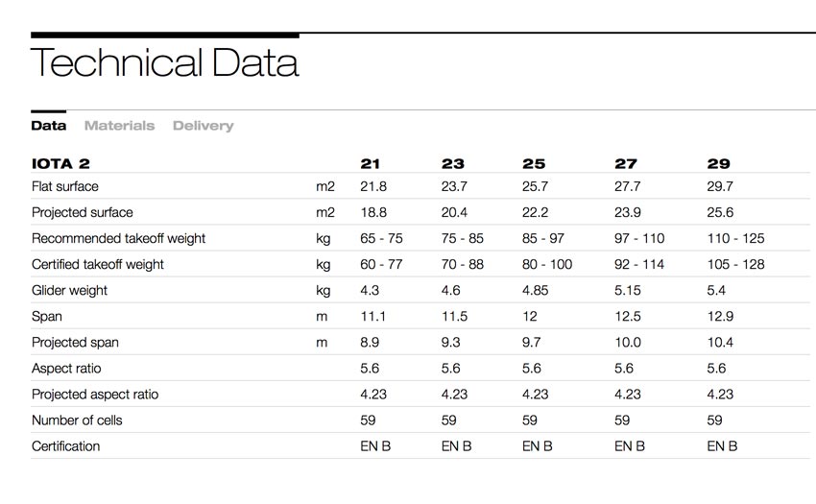Click the Certified takeoff weight label
Viewport: 816px width, 504px height.
[97, 265]
